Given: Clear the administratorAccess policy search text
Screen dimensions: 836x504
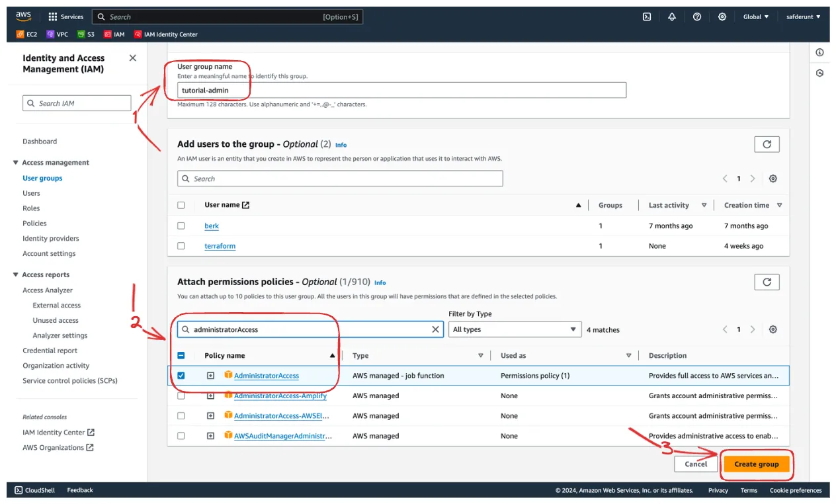Looking at the screenshot, I should [x=435, y=329].
